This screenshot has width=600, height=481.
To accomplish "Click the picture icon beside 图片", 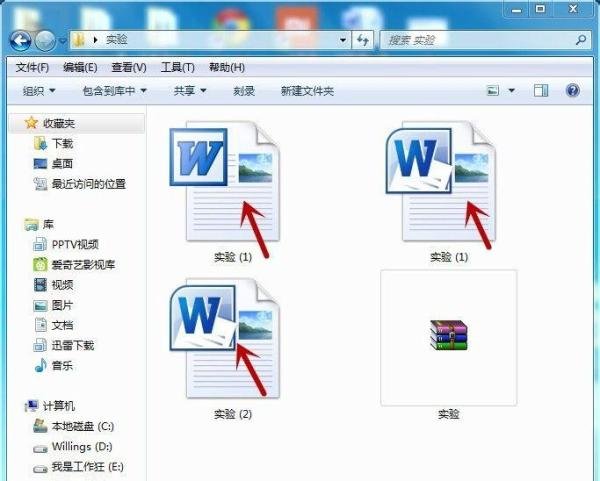I will tap(40, 305).
